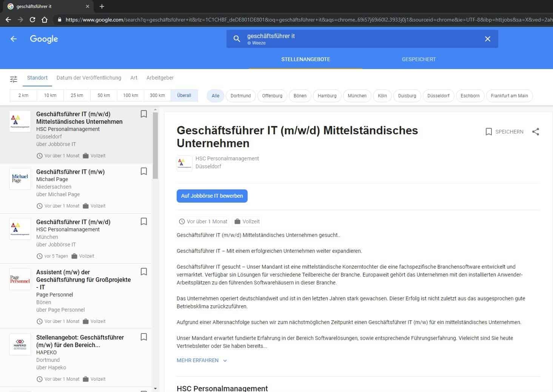Screen dimensions: 553x392
Task: Select the 25 km distance option
Action: (77, 95)
